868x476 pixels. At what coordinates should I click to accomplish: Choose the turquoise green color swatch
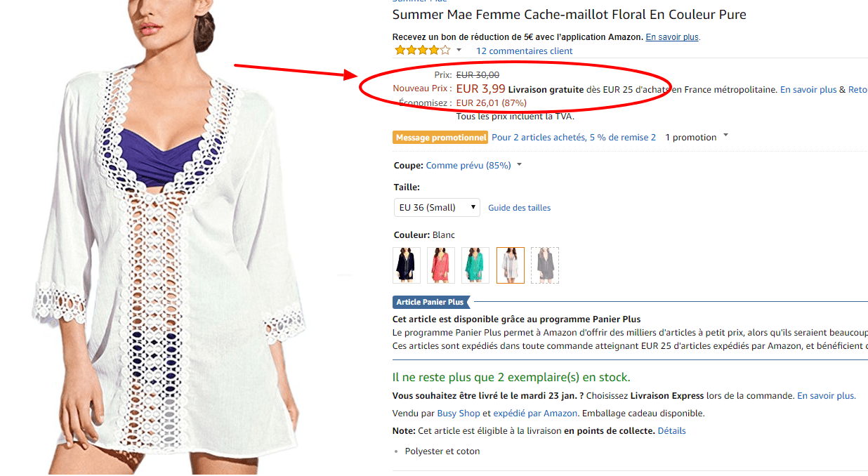(475, 265)
